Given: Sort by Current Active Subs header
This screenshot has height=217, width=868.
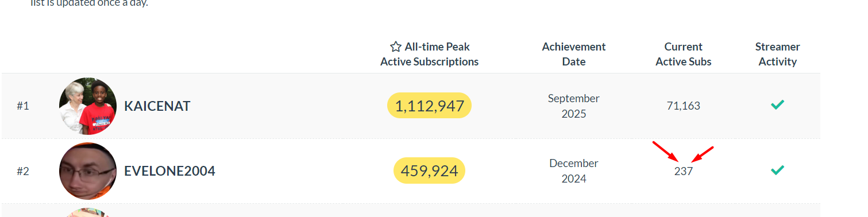Looking at the screenshot, I should pyautogui.click(x=684, y=54).
